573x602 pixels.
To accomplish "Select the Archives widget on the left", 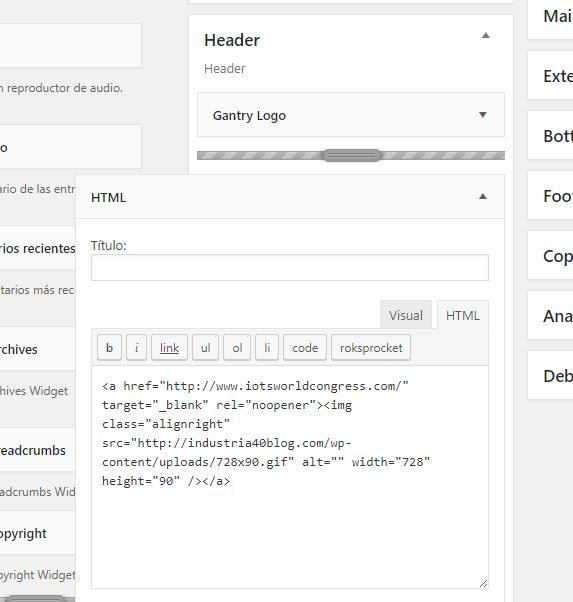I will [38, 349].
